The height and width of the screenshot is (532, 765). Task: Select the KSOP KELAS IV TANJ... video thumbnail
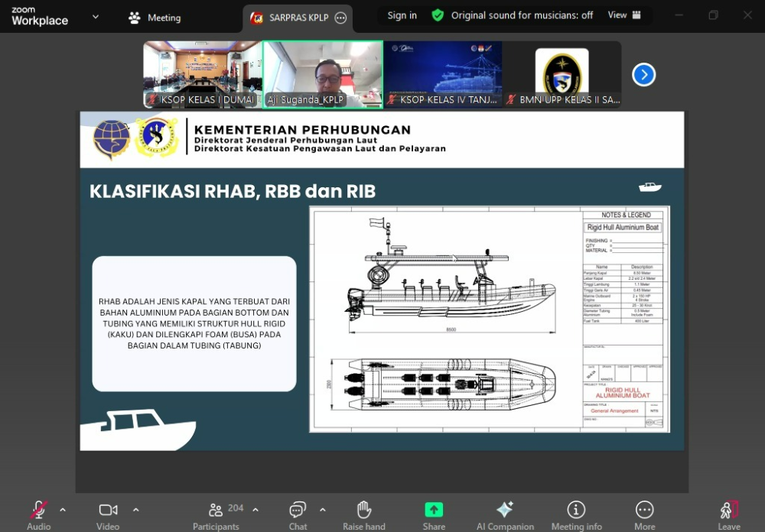[x=442, y=75]
